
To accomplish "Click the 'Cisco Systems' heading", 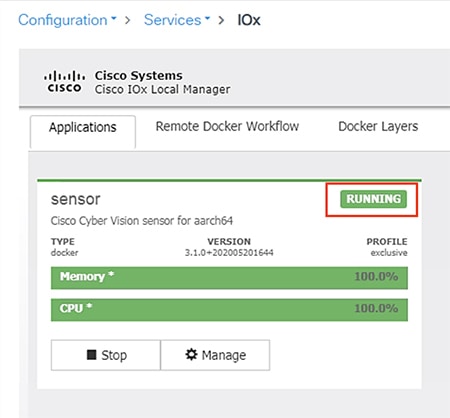I will click(x=139, y=75).
